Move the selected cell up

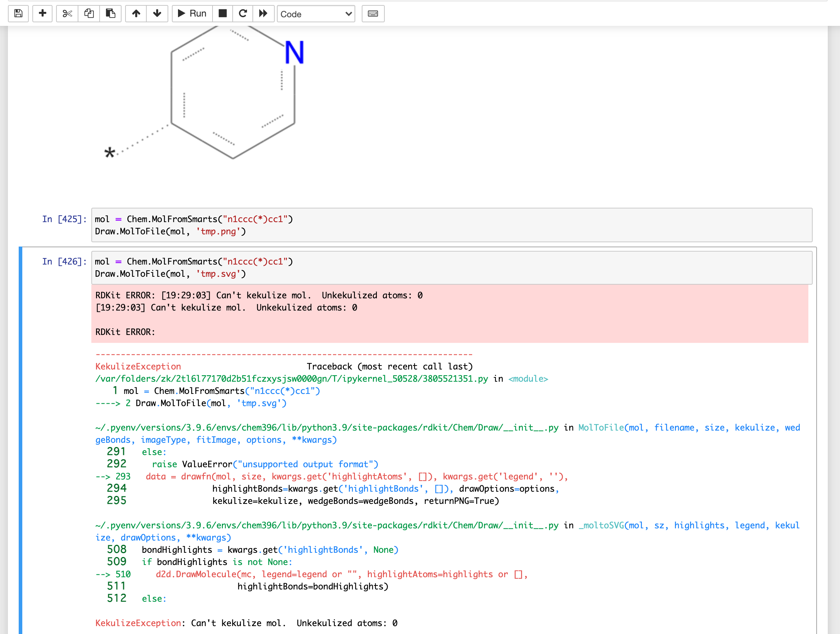tap(136, 13)
